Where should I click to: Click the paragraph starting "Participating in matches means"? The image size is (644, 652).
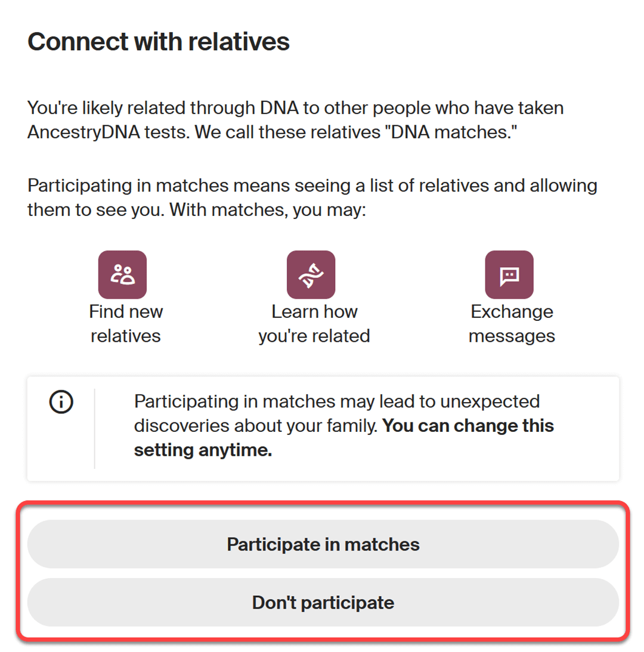(311, 197)
